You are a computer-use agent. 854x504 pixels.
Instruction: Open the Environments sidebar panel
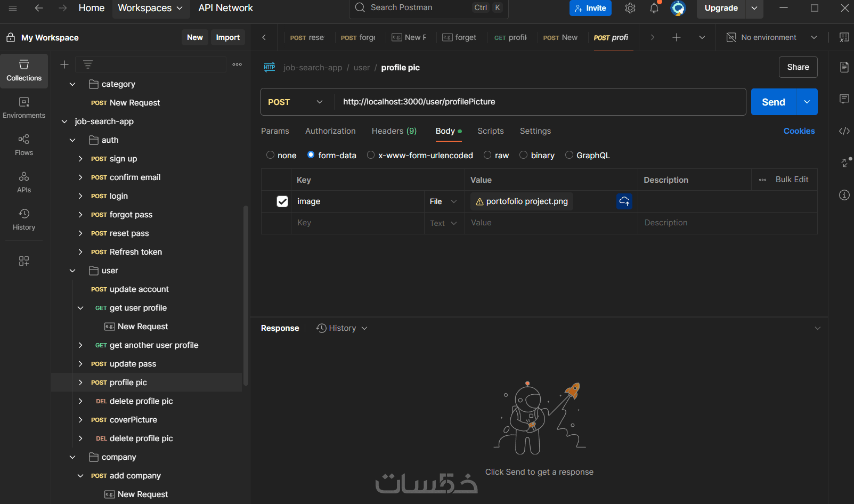24,108
